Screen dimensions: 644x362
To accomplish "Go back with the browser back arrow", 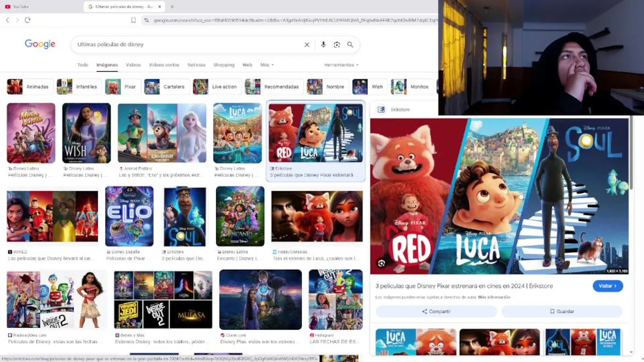I will (x=8, y=20).
